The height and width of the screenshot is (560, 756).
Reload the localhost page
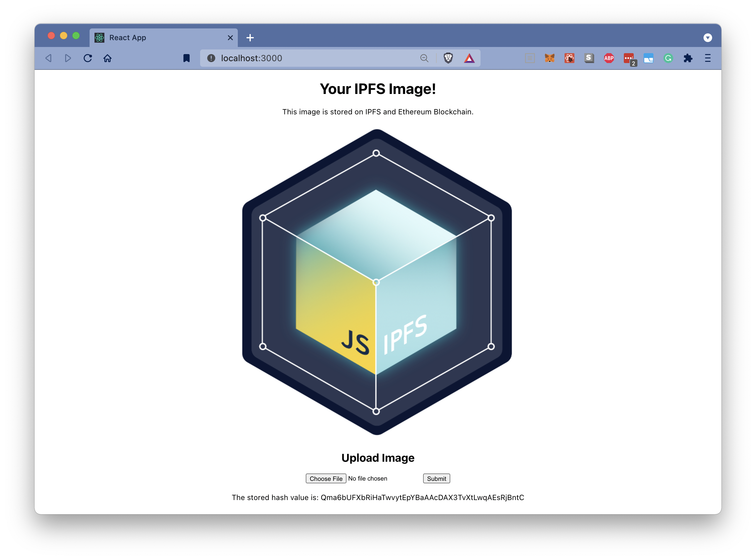88,58
